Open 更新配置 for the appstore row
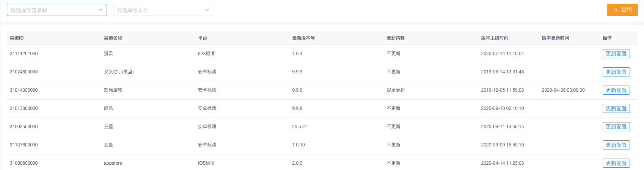The height and width of the screenshot is (170, 644). click(x=616, y=163)
